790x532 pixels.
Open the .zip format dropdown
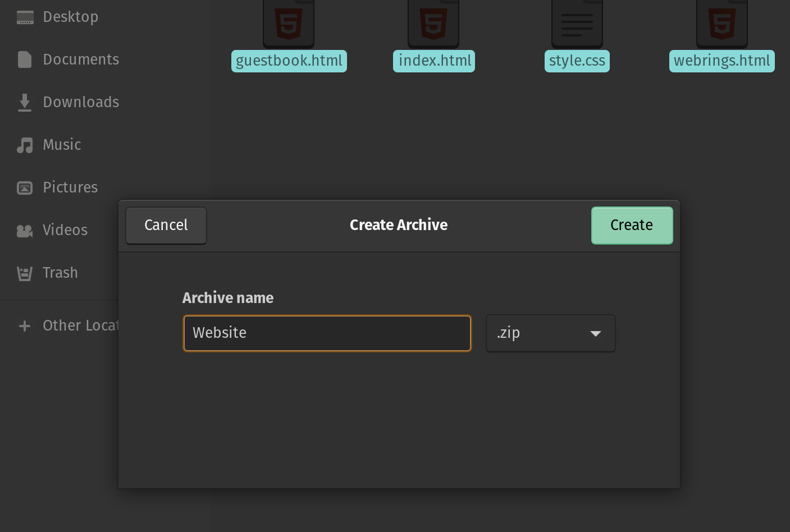tap(550, 333)
